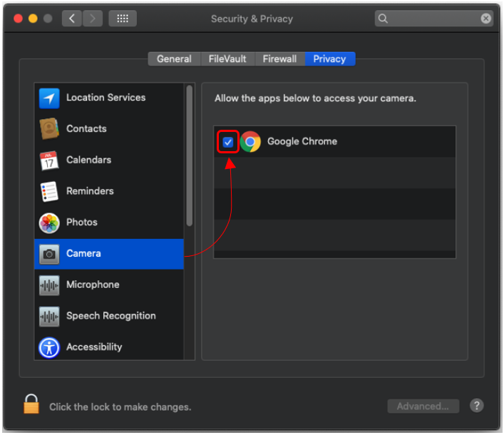
Task: Click the Google Chrome app icon
Action: [x=250, y=142]
